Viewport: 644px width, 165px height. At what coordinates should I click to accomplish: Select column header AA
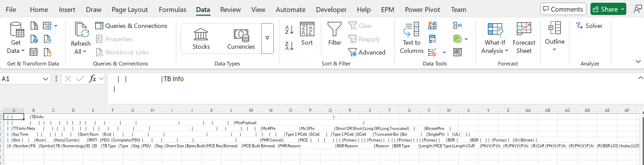(x=528, y=110)
